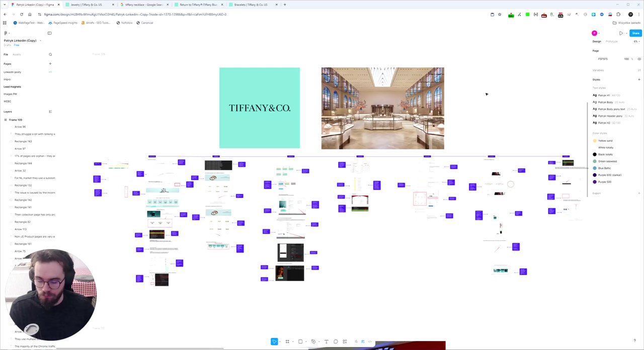Screen dimensions: 644x350
Task: Switch to the File tab
Action: point(6,54)
